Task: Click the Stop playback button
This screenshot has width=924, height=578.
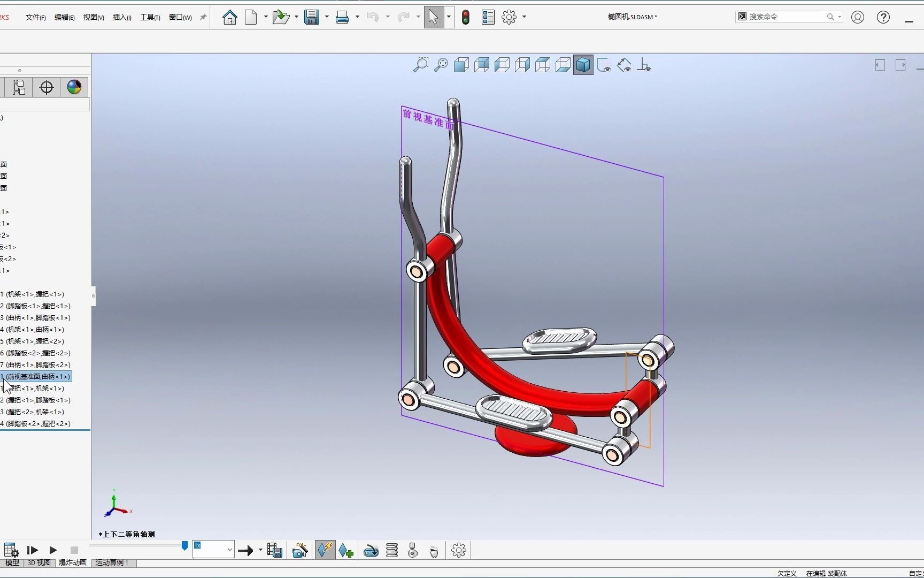Action: tap(73, 550)
